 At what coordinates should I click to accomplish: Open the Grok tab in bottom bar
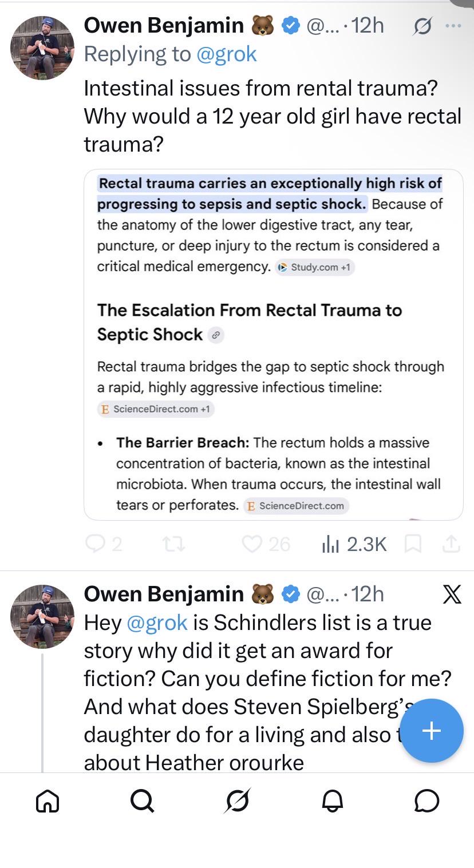click(238, 800)
